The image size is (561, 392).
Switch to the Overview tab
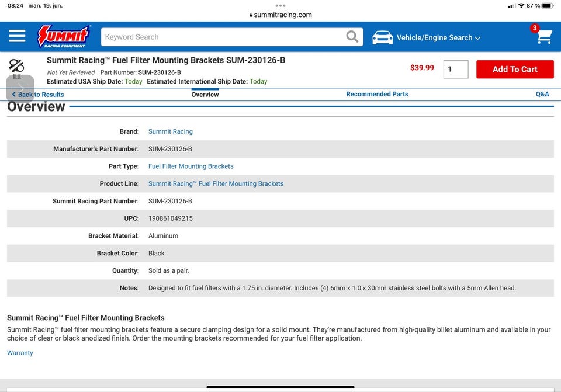point(205,95)
